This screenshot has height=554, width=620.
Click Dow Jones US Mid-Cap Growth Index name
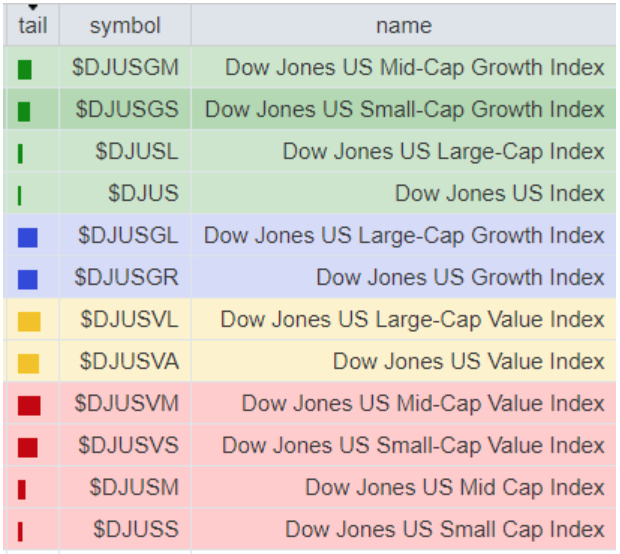pos(414,68)
